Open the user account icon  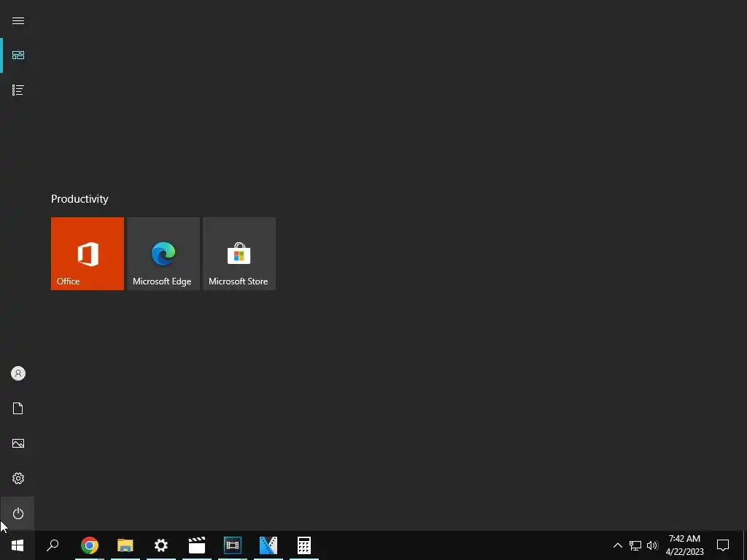18,373
